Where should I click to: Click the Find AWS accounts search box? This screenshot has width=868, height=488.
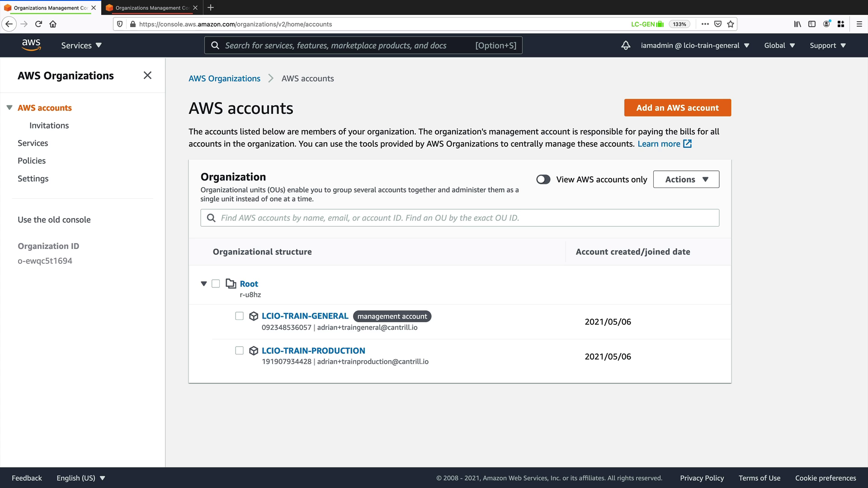[460, 218]
